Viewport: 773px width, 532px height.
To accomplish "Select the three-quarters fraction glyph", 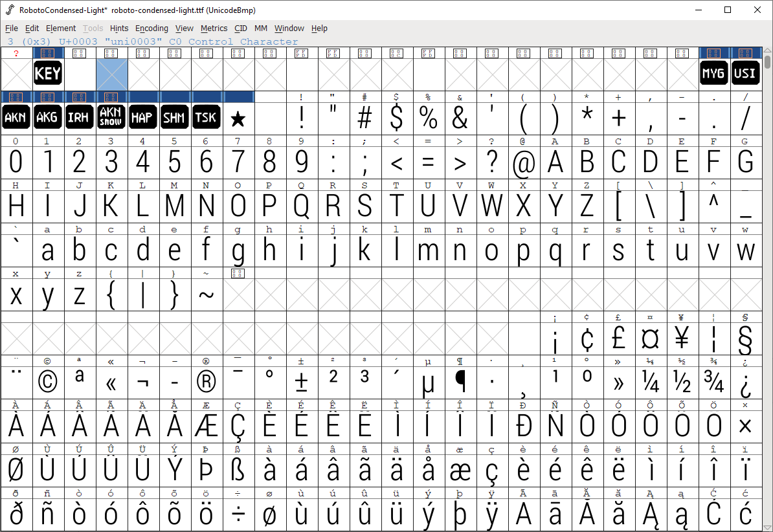I will point(714,382).
